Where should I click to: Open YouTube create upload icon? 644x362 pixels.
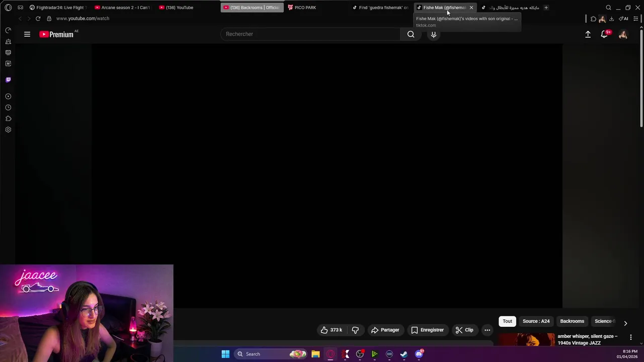tap(588, 34)
